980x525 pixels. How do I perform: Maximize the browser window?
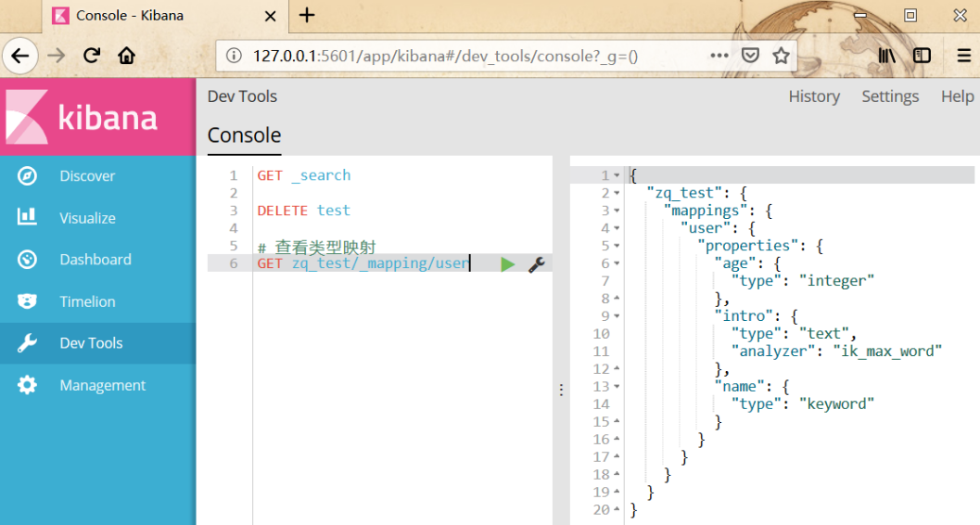click(910, 16)
